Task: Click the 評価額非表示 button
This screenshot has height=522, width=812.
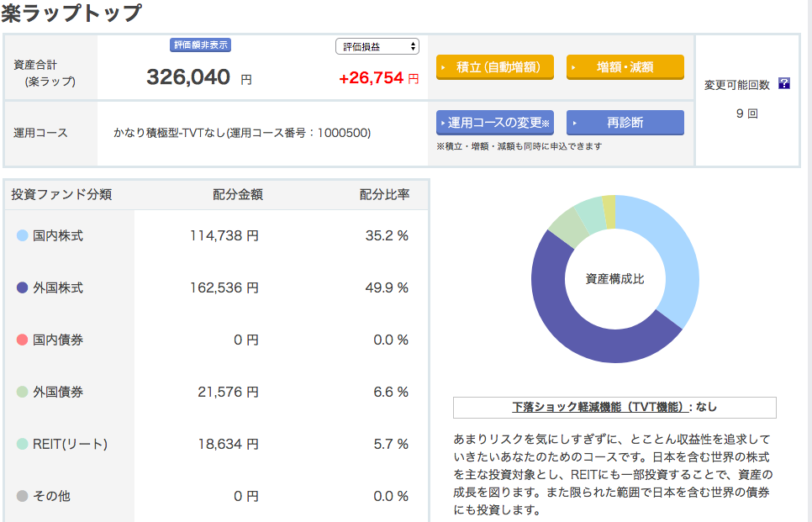Action: (x=200, y=45)
